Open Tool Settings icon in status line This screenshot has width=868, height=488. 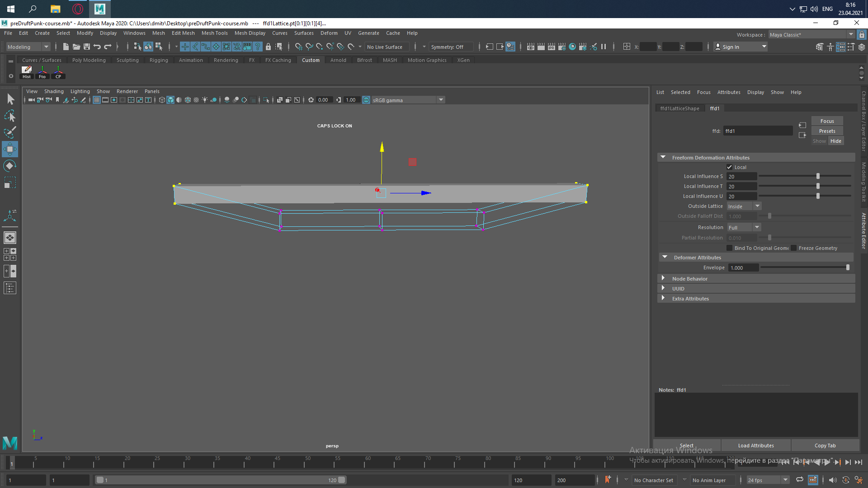851,47
